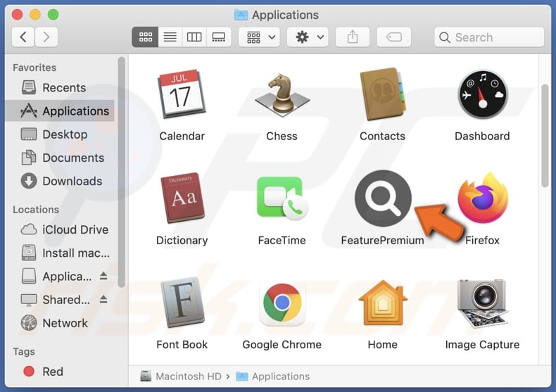Click the Dictionary label text
556x392 pixels.
(x=182, y=240)
